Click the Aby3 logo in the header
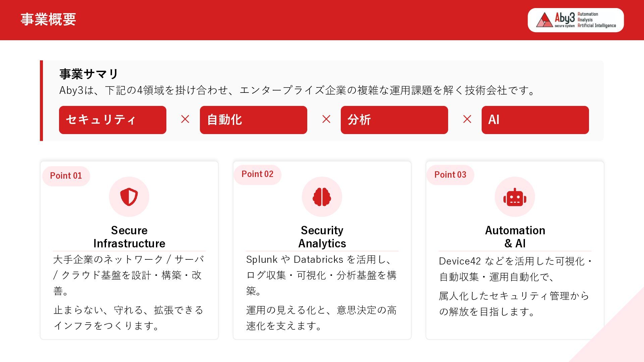The image size is (644, 362). coord(576,20)
